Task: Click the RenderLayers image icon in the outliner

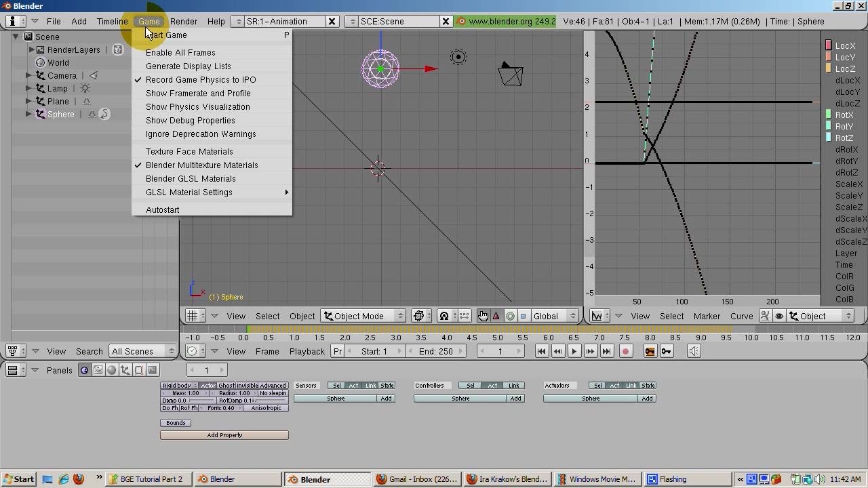Action: click(x=118, y=49)
